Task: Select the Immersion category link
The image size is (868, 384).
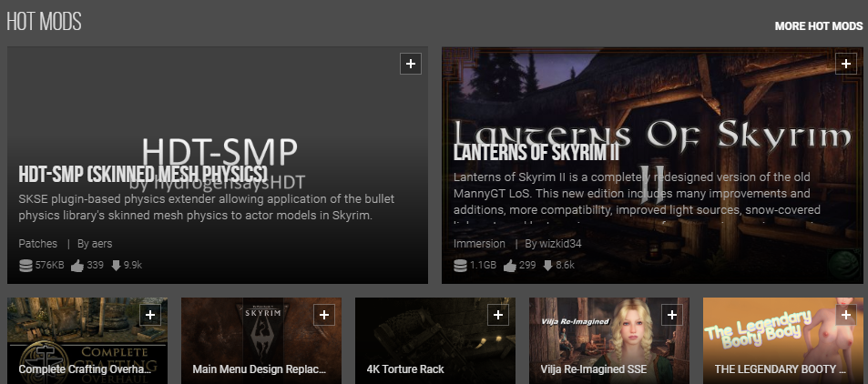Action: point(479,244)
